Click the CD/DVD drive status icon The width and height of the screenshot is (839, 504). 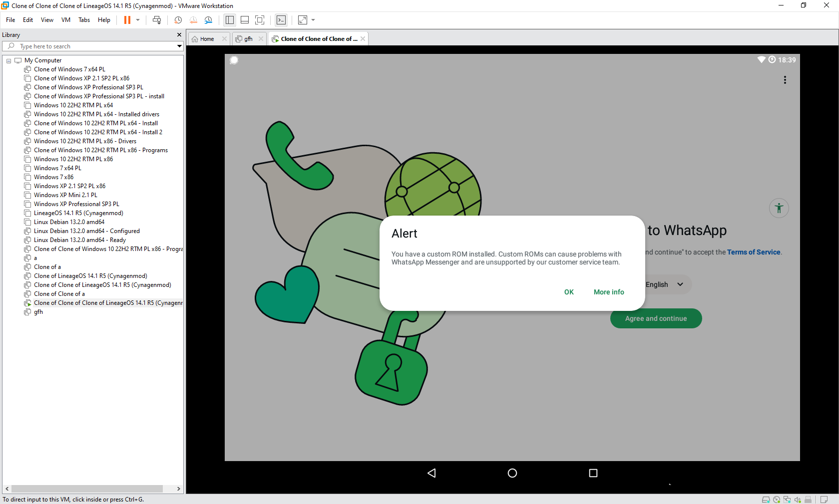tap(777, 500)
